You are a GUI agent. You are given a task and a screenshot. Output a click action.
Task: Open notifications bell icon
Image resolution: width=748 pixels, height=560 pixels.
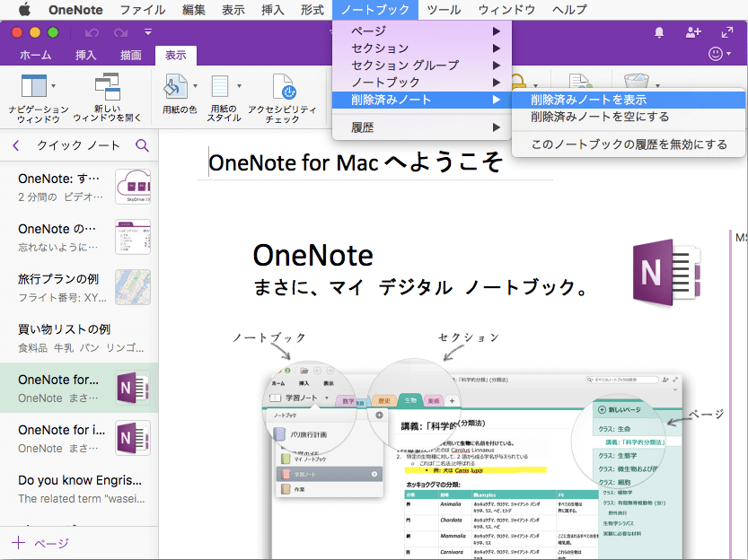point(659,32)
